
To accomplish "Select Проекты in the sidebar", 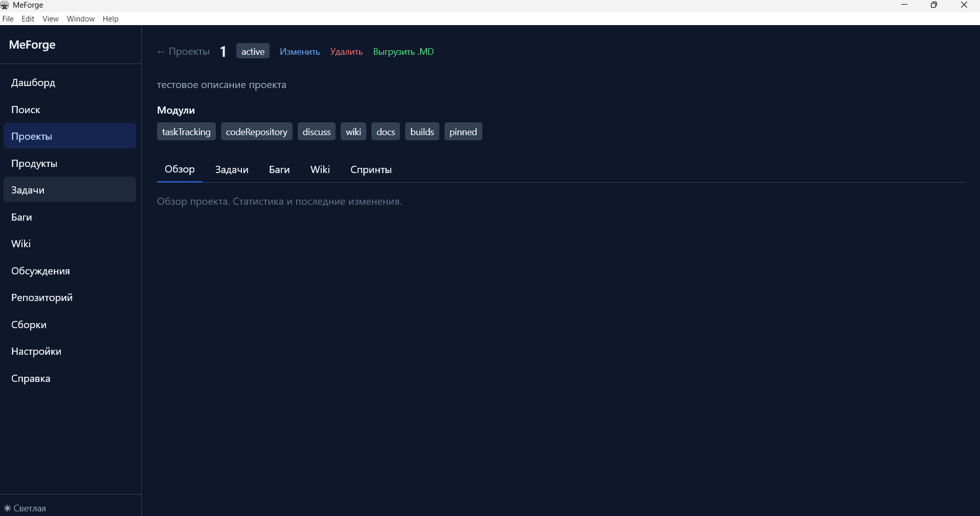I will click(x=70, y=136).
